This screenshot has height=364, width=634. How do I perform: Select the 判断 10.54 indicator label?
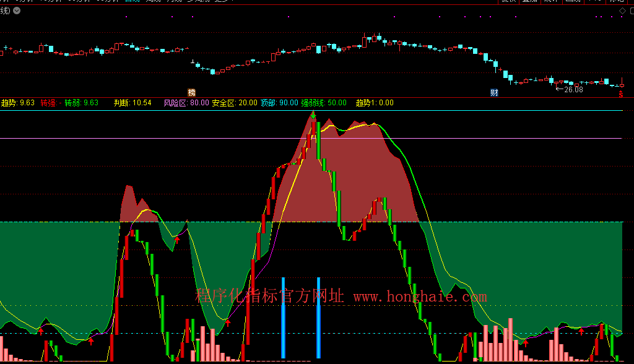132,103
